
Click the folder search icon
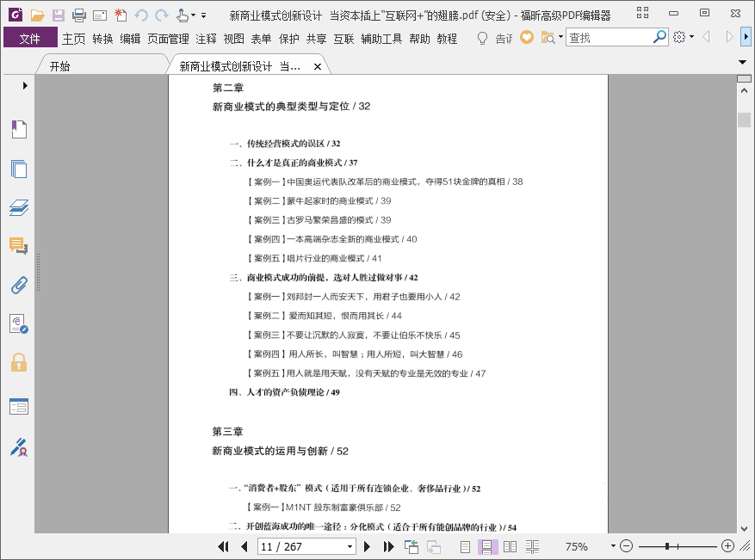(548, 38)
